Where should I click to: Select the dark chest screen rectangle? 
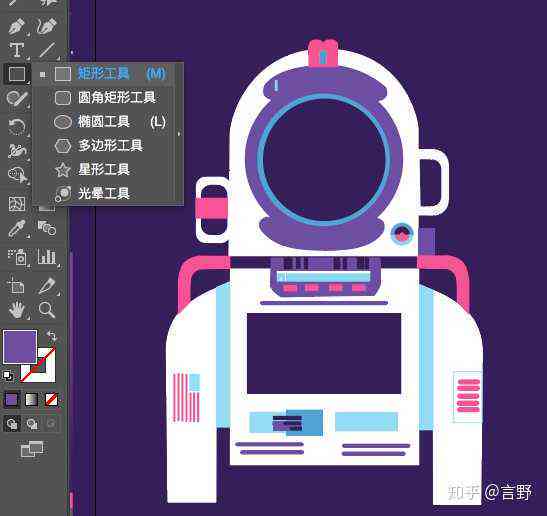[x=324, y=354]
